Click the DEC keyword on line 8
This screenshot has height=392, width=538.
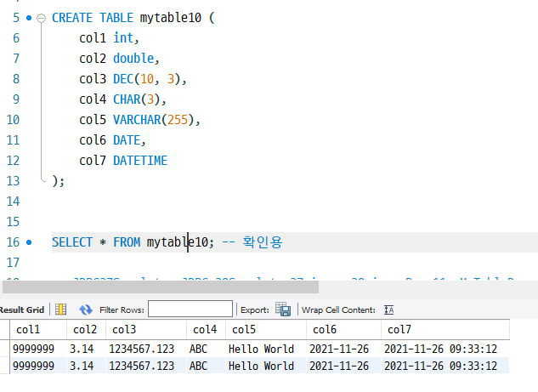(123, 79)
